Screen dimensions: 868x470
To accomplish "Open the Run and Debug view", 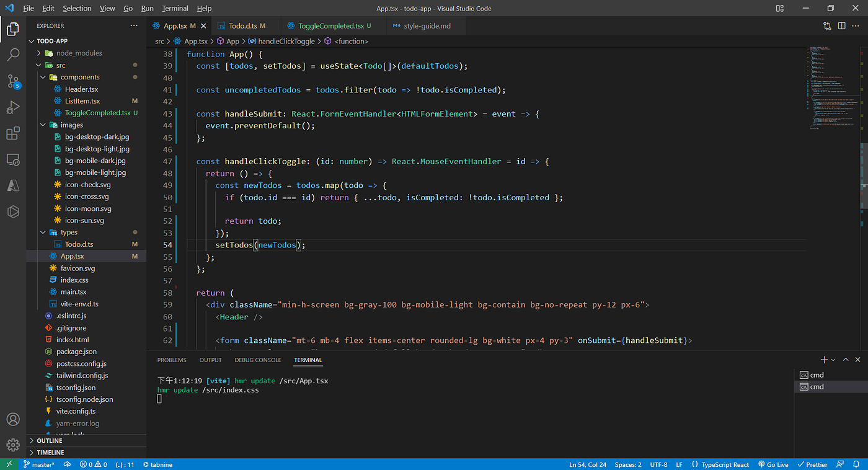I will point(13,108).
